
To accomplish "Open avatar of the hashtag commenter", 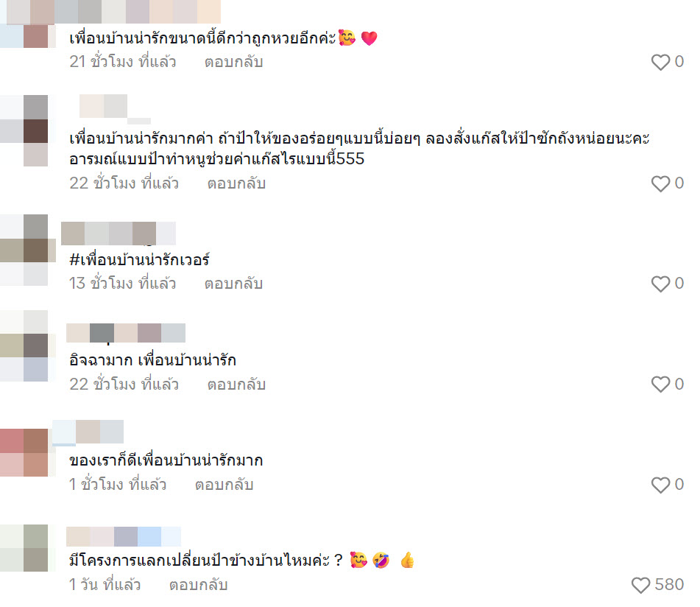I will [24, 250].
